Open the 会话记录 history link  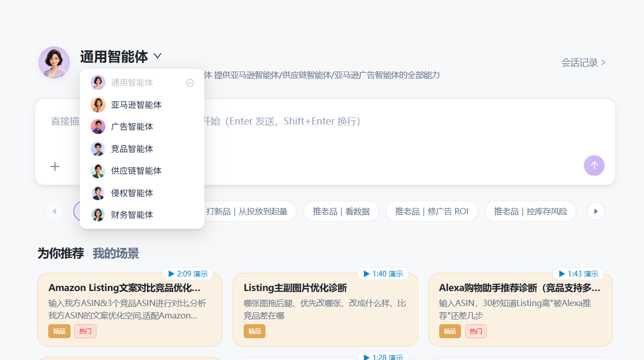pos(583,63)
